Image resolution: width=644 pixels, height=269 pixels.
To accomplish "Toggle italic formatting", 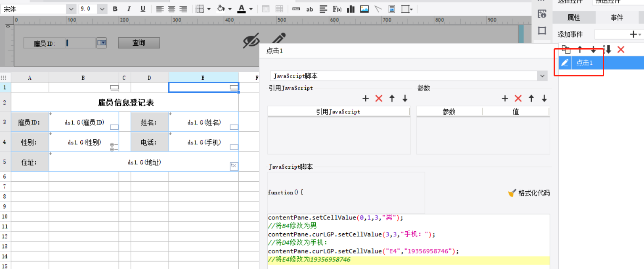I will click(x=129, y=9).
